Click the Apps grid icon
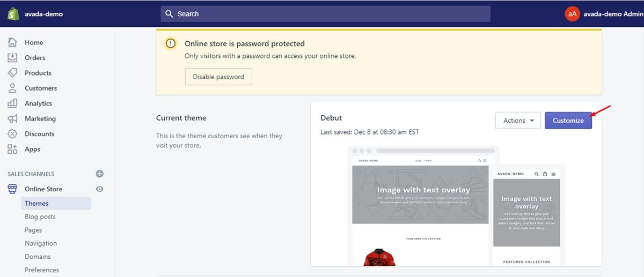Screen dimensions: 644x277 (x=12, y=149)
